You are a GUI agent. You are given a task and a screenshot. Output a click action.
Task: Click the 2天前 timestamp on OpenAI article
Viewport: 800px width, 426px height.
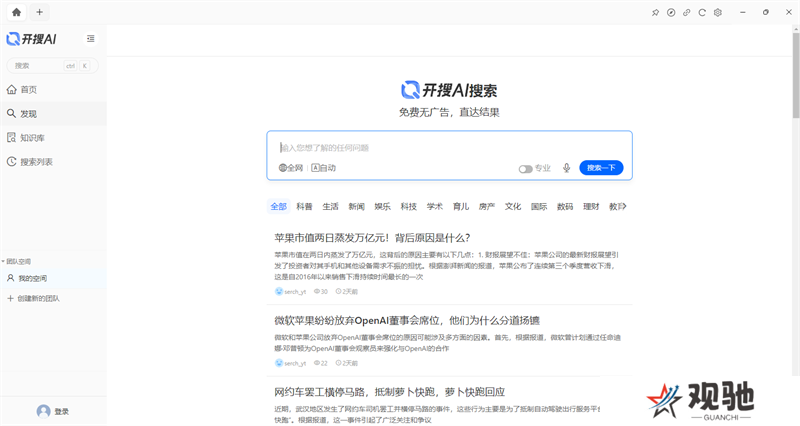point(346,363)
